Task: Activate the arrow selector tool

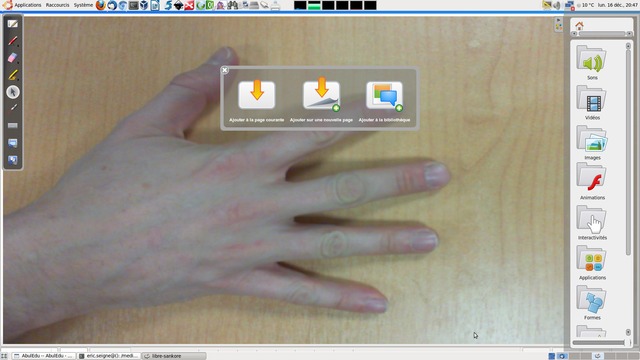Action: tap(13, 92)
